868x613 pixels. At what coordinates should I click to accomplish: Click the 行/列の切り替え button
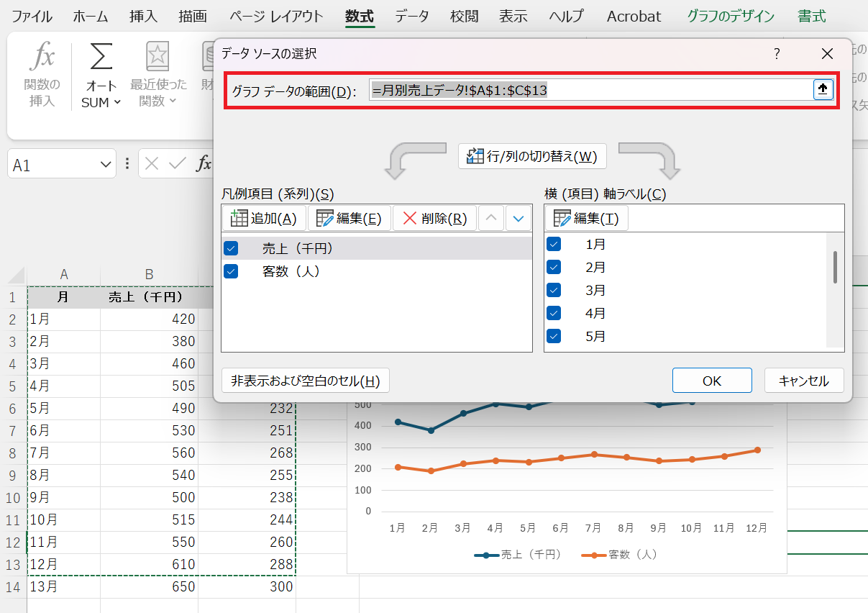point(532,156)
